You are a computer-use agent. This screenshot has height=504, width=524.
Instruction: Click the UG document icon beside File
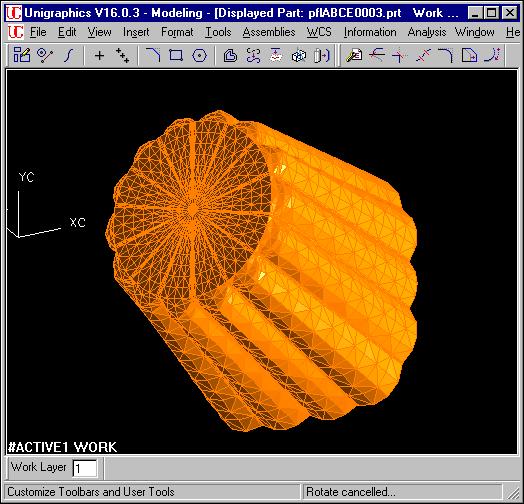tap(15, 32)
